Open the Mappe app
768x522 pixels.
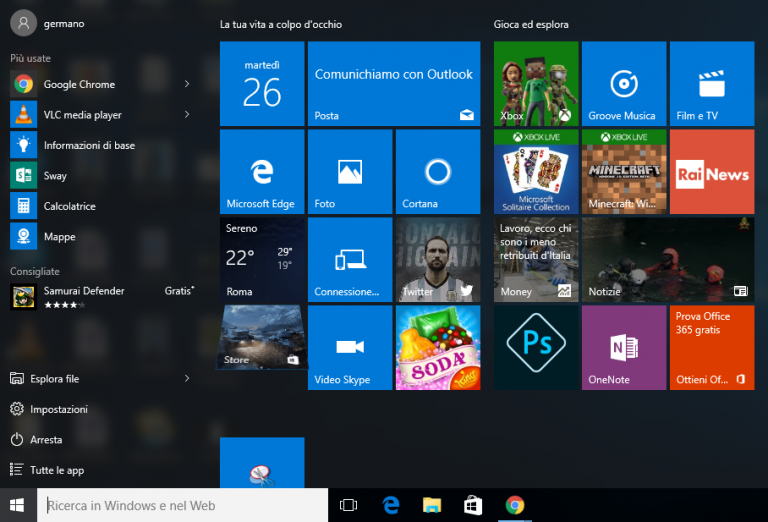(x=100, y=237)
